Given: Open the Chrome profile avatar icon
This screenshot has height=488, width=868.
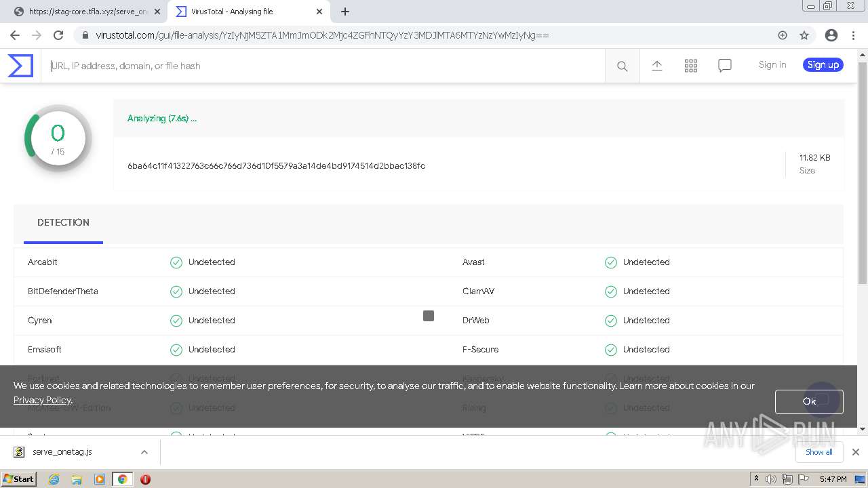Looking at the screenshot, I should pos(831,35).
